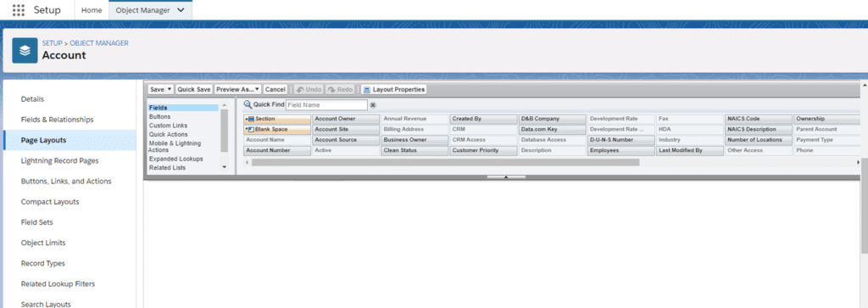Image resolution: width=868 pixels, height=308 pixels.
Task: Select the NAICS Code field
Action: (759, 119)
